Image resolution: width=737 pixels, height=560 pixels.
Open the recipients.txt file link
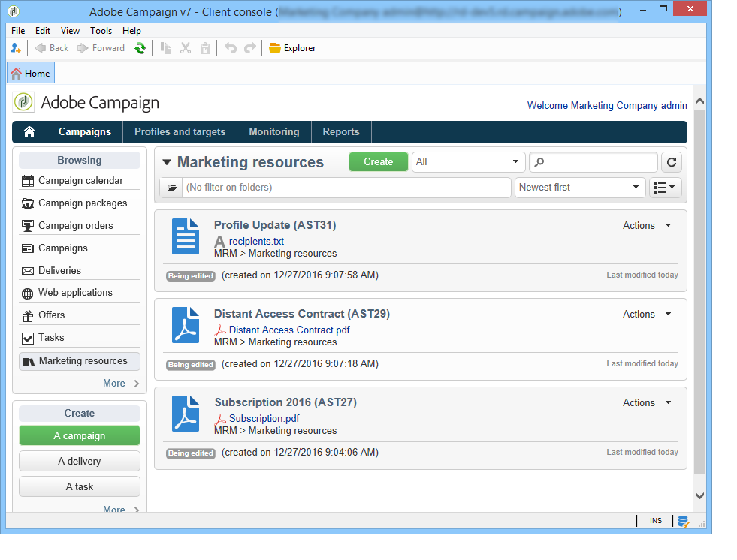256,242
